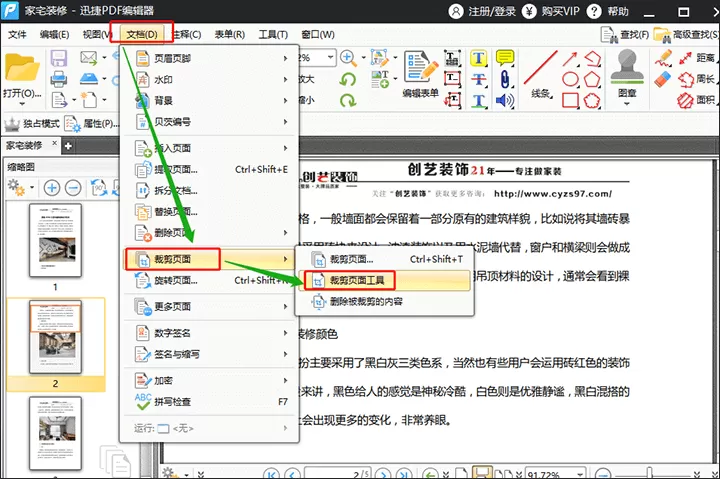
Task: Open 属性(P)... properties button
Action: point(91,124)
